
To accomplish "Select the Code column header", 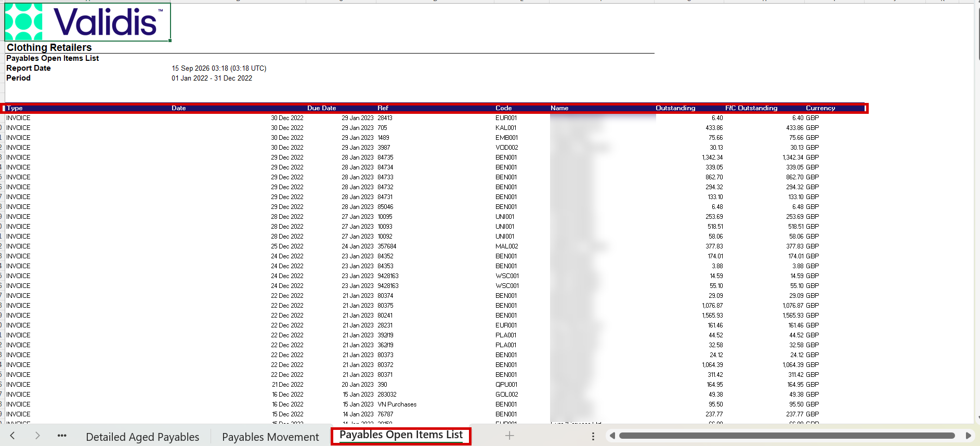I will (x=503, y=108).
